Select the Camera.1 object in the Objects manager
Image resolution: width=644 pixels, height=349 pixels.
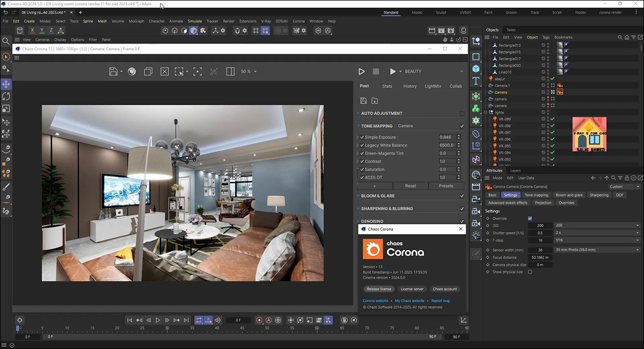(x=502, y=85)
